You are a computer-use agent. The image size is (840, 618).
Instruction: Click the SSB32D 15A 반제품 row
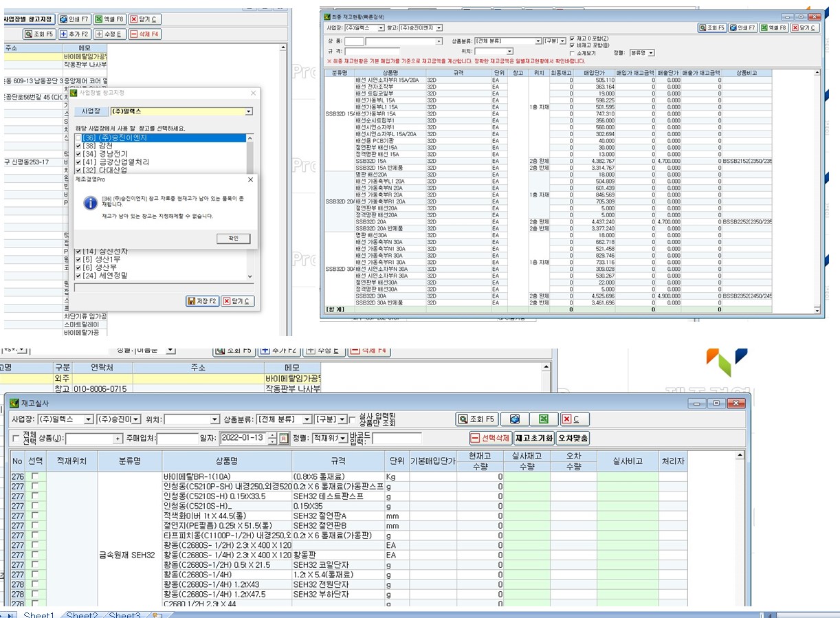click(548, 168)
